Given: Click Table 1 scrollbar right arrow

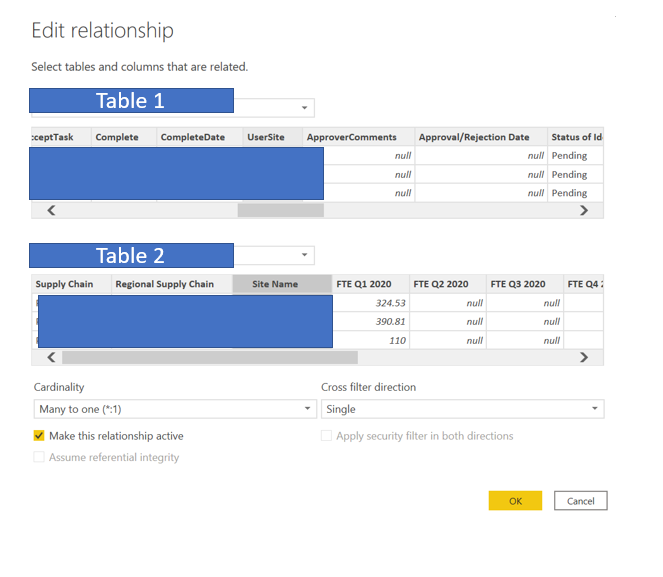Looking at the screenshot, I should pyautogui.click(x=584, y=211).
